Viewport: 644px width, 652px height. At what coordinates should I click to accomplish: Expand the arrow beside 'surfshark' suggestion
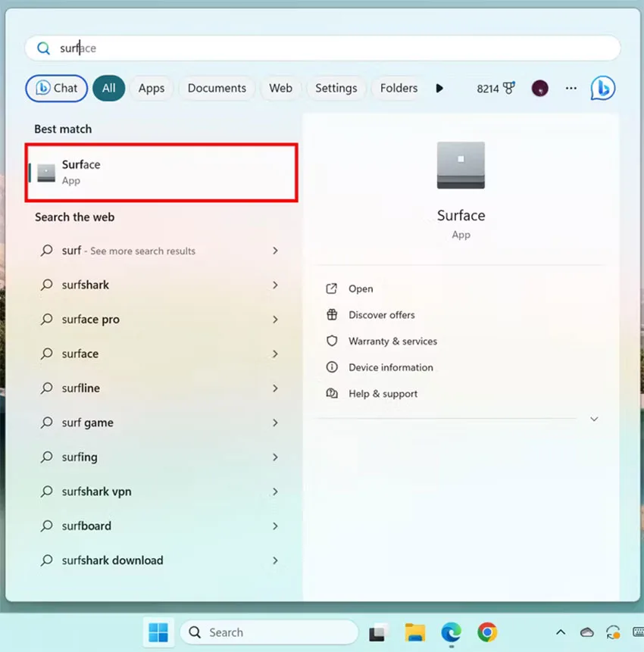point(275,285)
